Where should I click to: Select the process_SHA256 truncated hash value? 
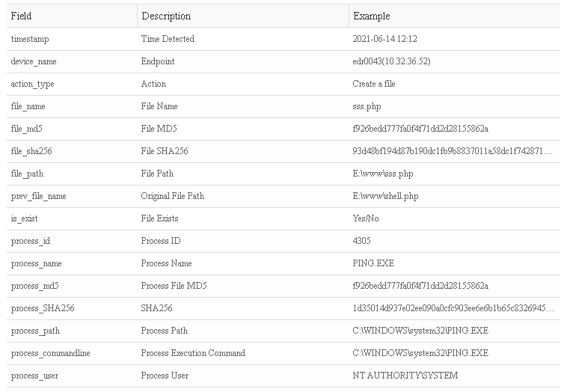pyautogui.click(x=453, y=308)
